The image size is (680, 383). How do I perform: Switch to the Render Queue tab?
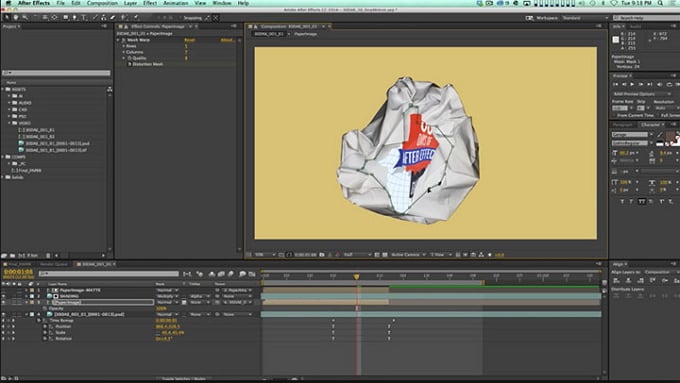[54, 264]
